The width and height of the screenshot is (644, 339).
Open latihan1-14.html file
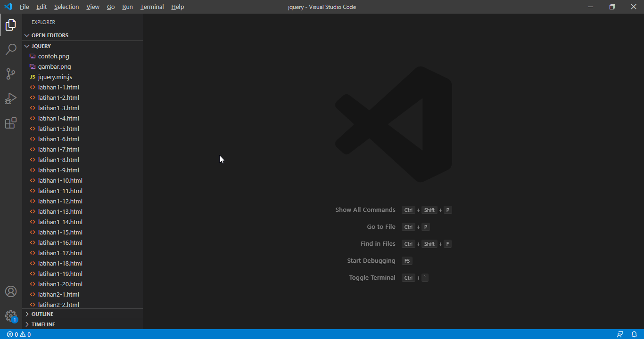pos(83,222)
